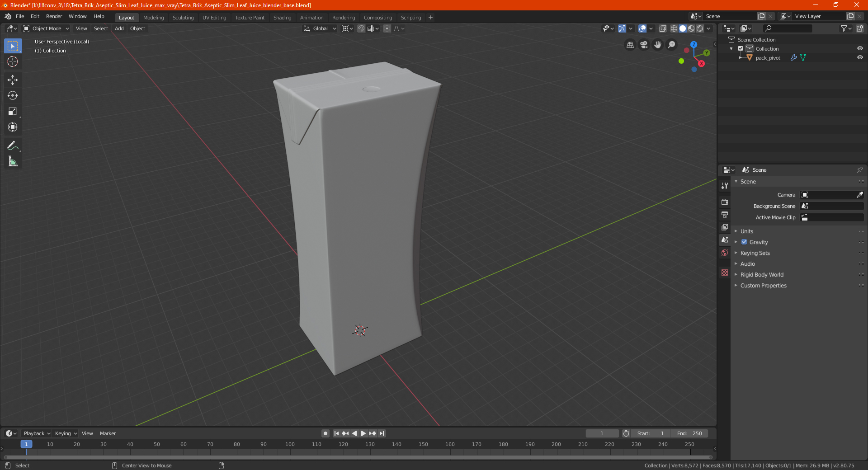The width and height of the screenshot is (868, 470).
Task: Toggle X-ray mode
Action: (x=662, y=28)
